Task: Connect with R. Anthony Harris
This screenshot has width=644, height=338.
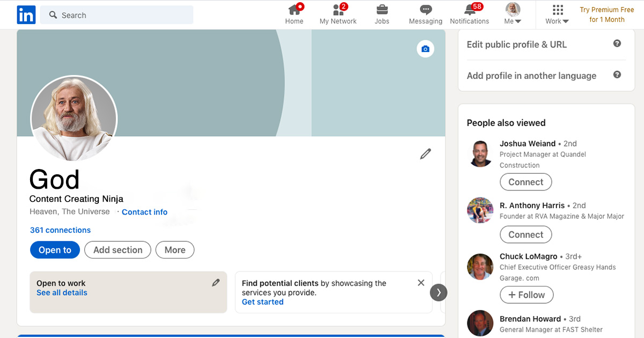Action: coord(526,235)
